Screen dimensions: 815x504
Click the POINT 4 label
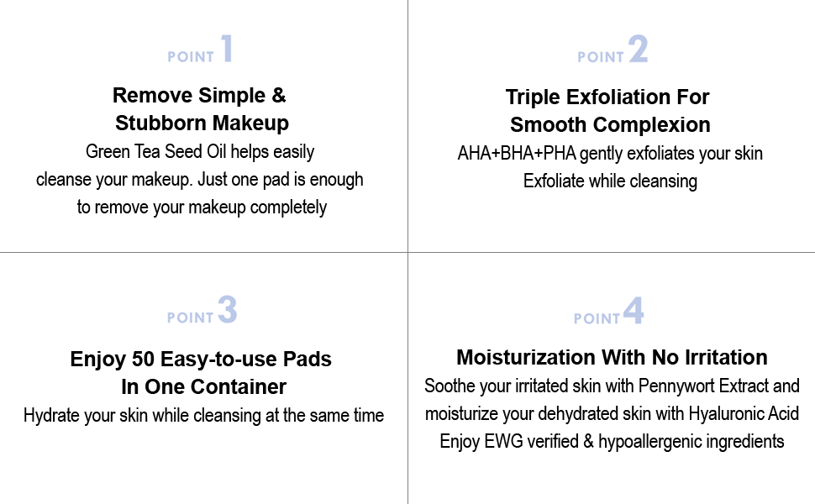[609, 313]
